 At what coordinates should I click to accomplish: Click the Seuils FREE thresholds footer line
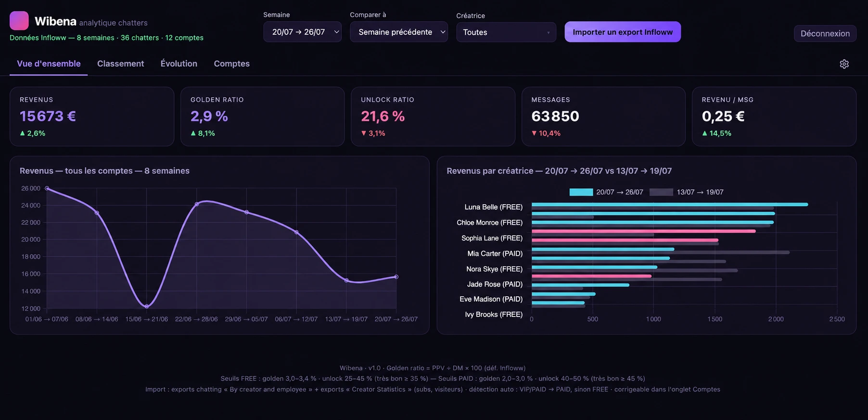(433, 379)
